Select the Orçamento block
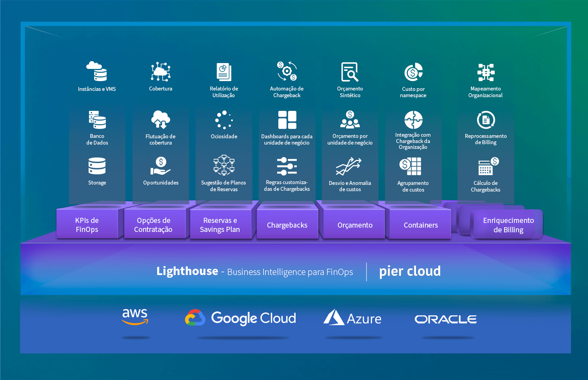 (355, 225)
